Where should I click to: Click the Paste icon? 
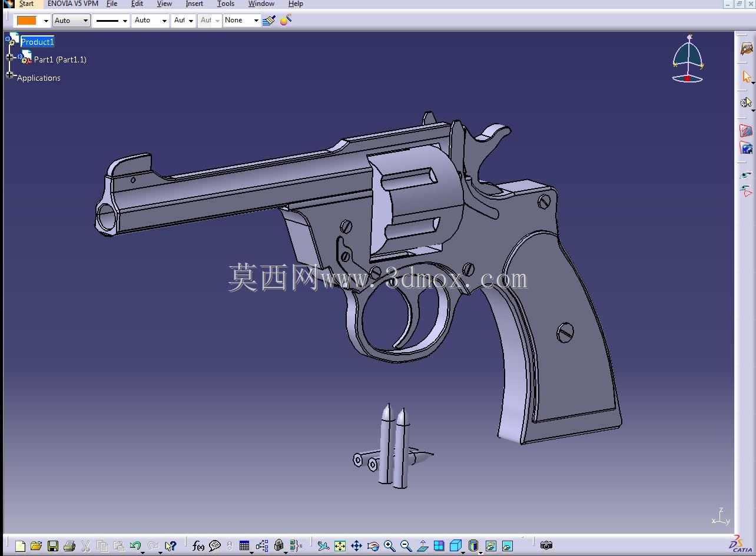(118, 546)
